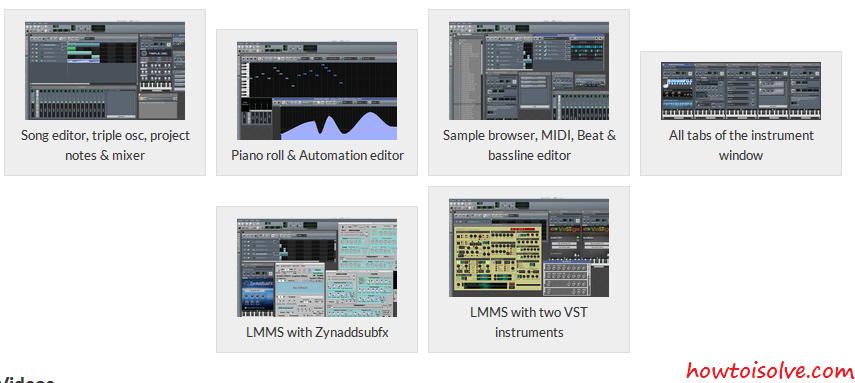Click the caption 'LMMS with two VST instruments'
The width and height of the screenshot is (855, 383).
pyautogui.click(x=529, y=322)
